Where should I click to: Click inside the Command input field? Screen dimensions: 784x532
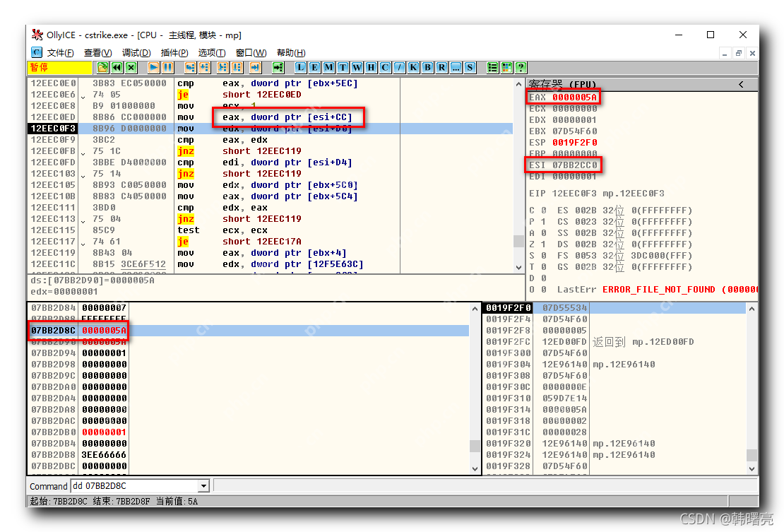point(134,486)
